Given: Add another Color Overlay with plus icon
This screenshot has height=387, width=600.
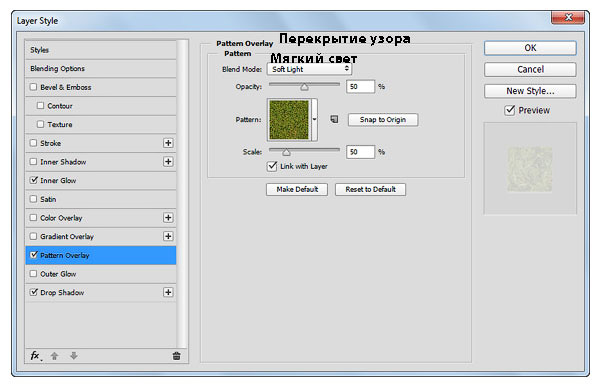Looking at the screenshot, I should tap(168, 217).
